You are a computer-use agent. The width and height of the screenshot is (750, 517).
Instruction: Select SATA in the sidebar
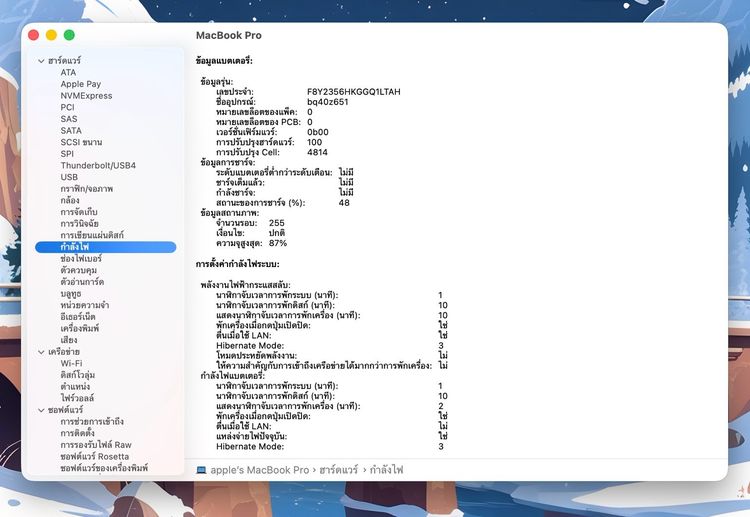point(71,131)
